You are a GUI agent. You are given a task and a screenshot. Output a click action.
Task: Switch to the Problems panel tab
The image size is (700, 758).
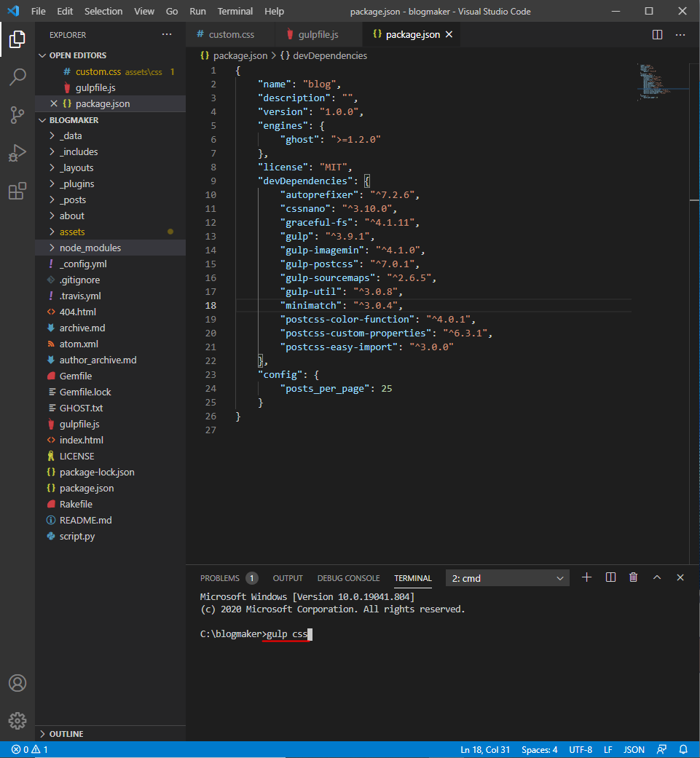pyautogui.click(x=229, y=578)
